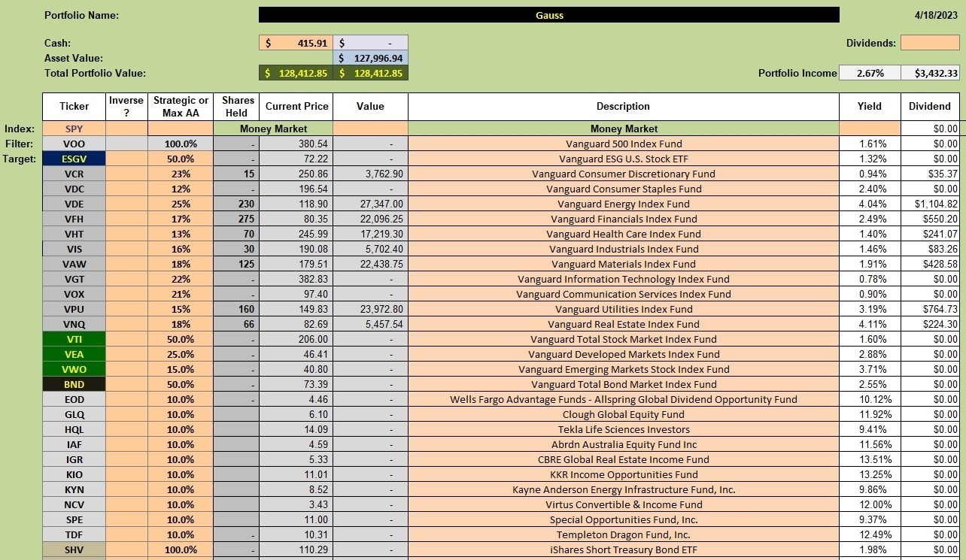This screenshot has height=560, width=966.
Task: Click the Shares Held column header
Action: click(x=236, y=107)
